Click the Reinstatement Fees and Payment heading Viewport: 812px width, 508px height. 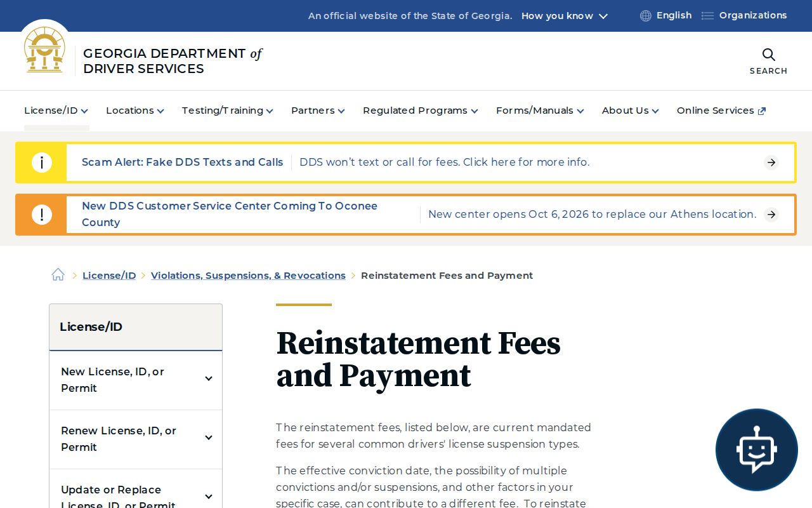click(x=419, y=359)
